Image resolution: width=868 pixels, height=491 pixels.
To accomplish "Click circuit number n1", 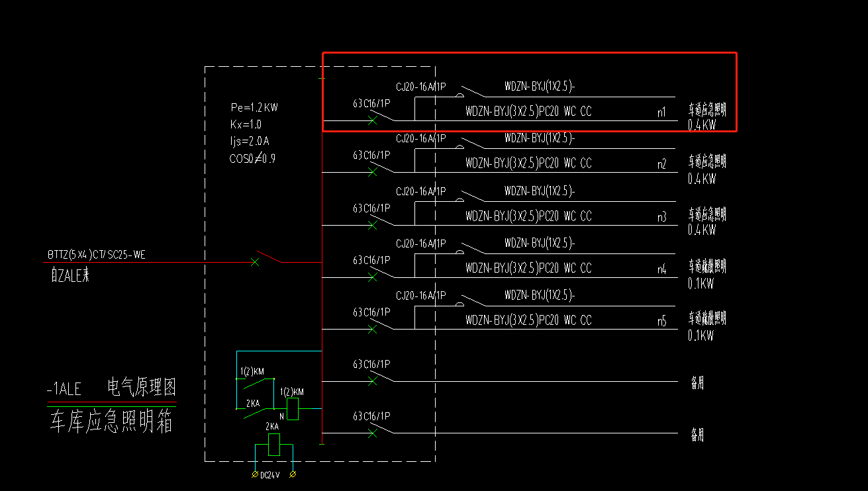I will point(661,112).
